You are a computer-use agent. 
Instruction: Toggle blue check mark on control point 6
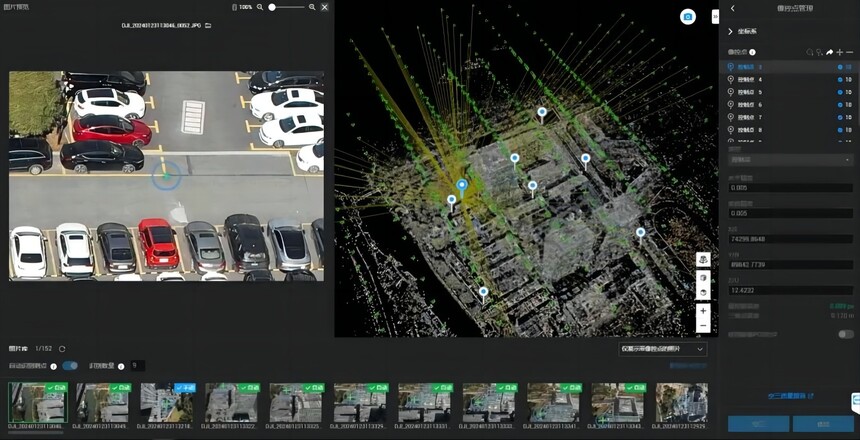click(840, 105)
